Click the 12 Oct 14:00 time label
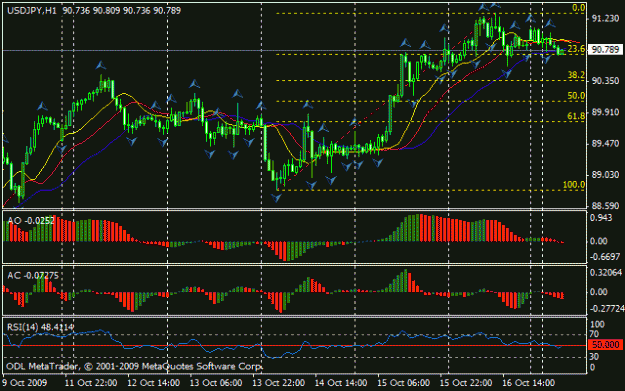The width and height of the screenshot is (625, 391). 153,383
